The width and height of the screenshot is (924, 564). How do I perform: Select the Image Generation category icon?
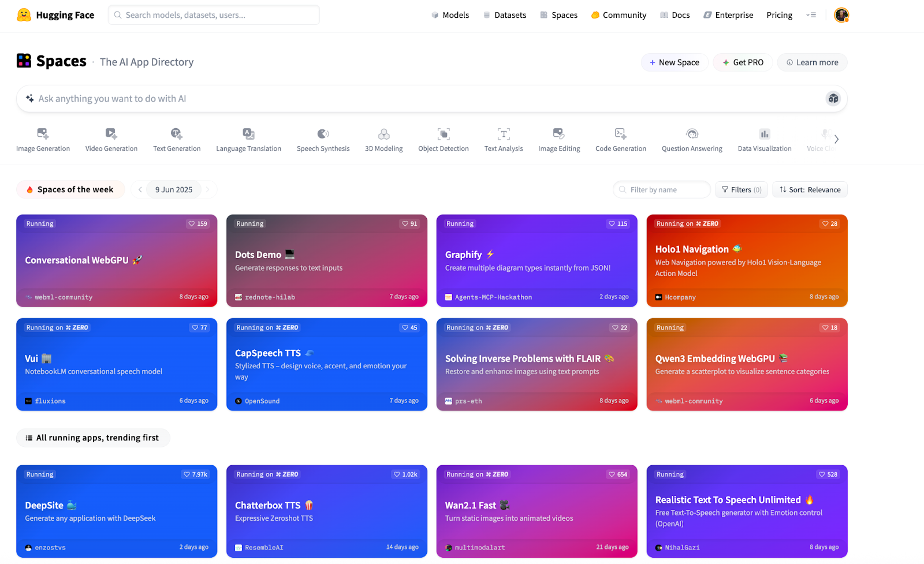43,133
